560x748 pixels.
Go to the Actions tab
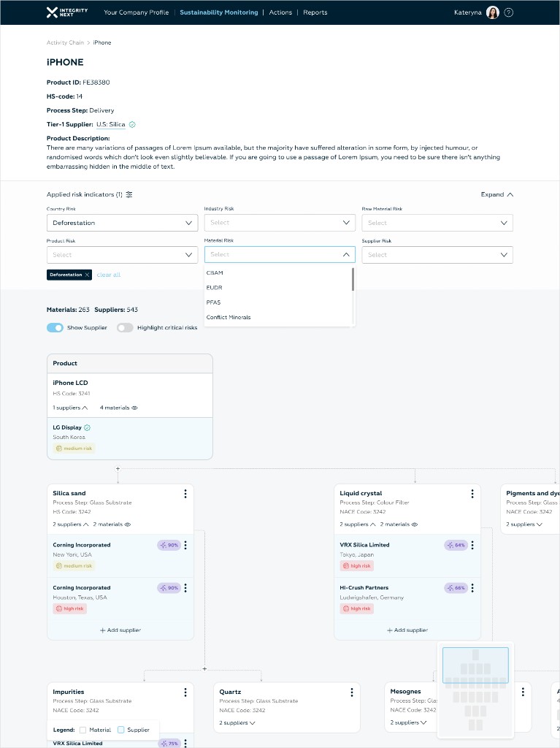pos(280,12)
